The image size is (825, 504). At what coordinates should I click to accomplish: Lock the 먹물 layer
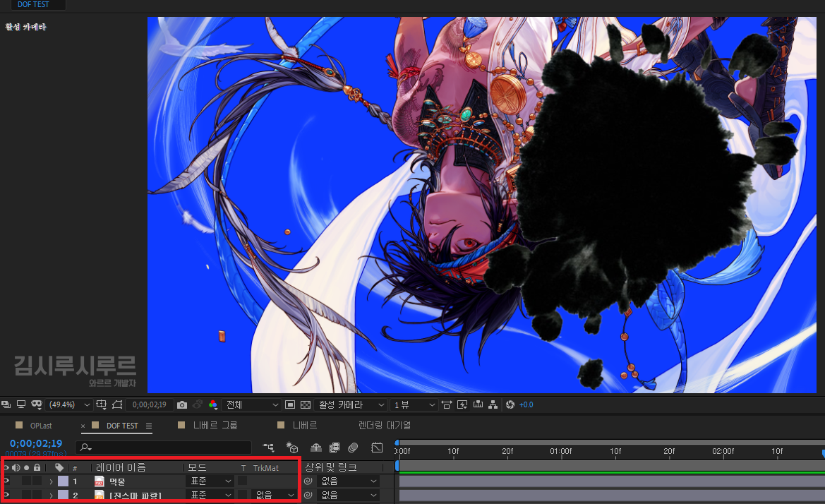click(37, 481)
